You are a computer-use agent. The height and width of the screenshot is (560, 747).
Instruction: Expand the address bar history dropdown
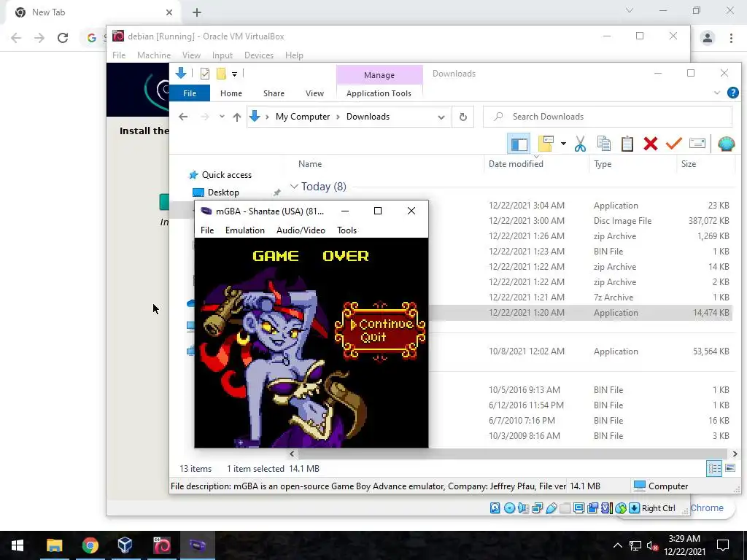pyautogui.click(x=441, y=117)
